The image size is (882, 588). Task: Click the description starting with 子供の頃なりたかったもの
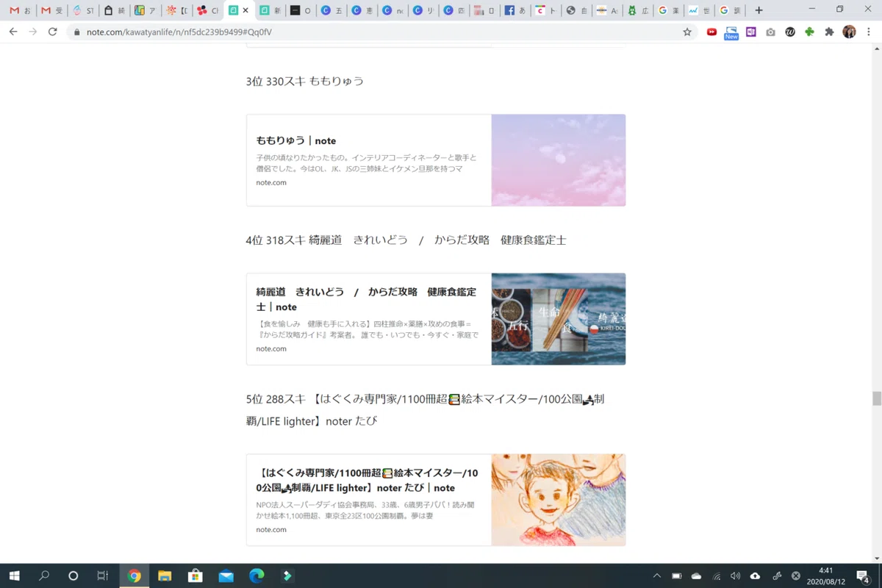click(367, 163)
